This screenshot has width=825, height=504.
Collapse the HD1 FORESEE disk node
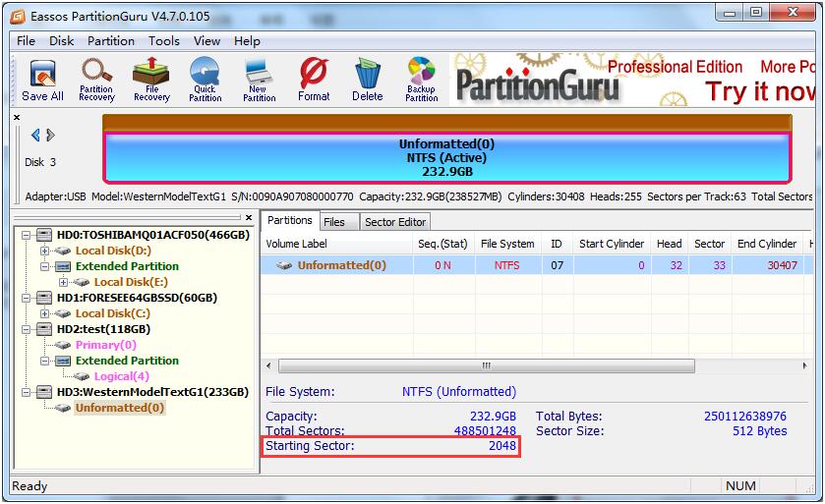point(26,298)
